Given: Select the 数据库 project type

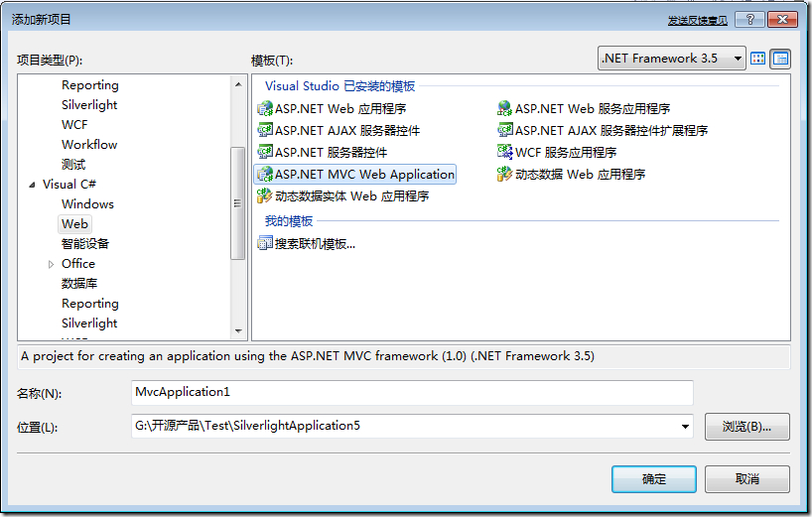Looking at the screenshot, I should 79,284.
